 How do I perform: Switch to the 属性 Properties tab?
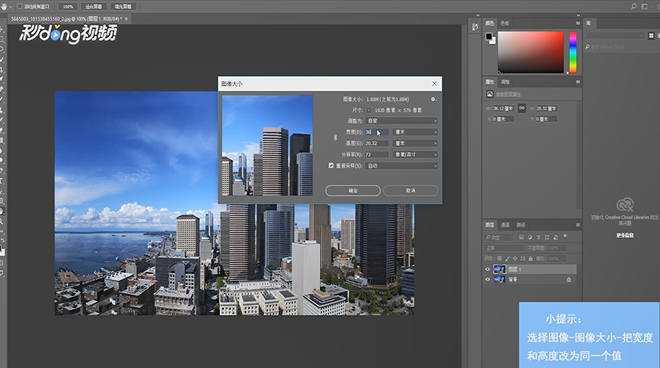click(490, 82)
